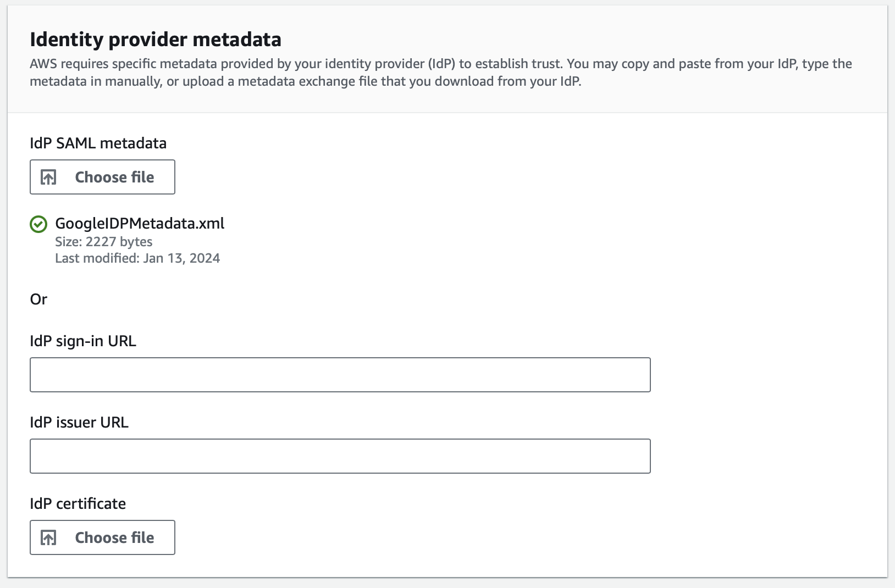Click inside the IdP sign-in URL field

(340, 374)
